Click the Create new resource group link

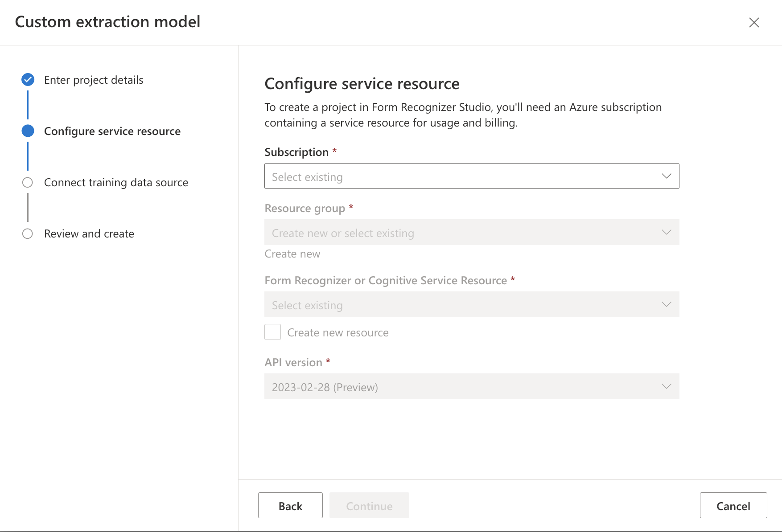click(292, 254)
